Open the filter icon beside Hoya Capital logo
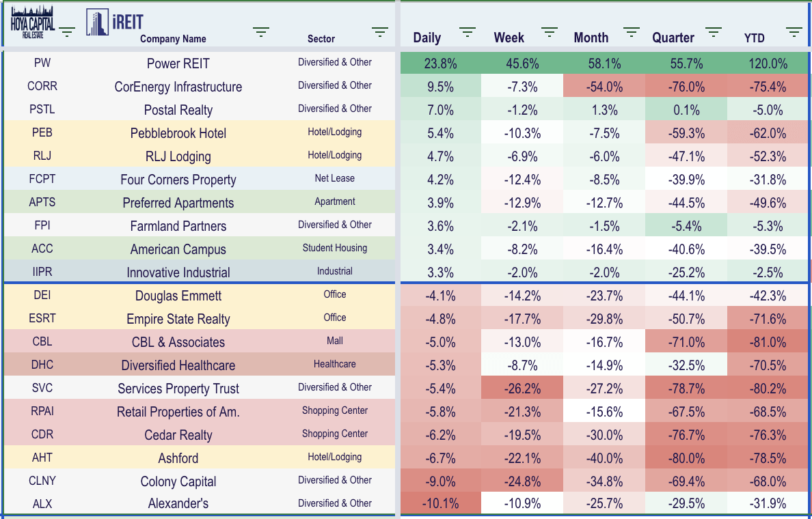 point(67,31)
